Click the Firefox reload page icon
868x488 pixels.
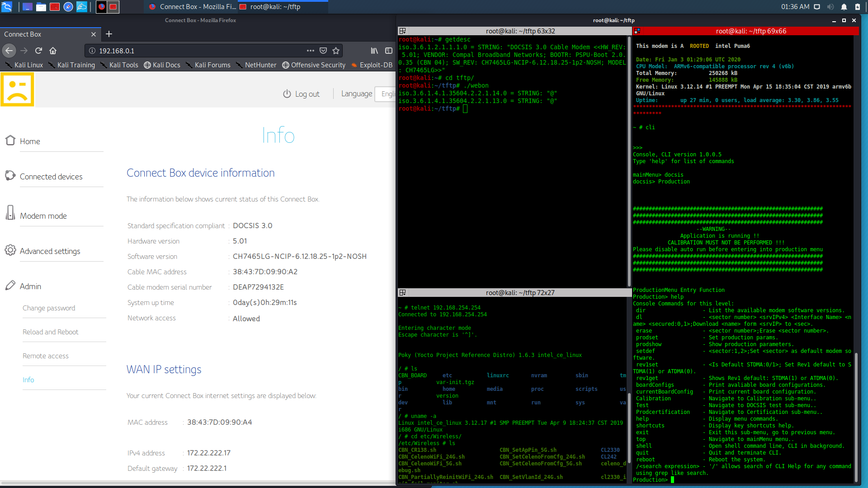point(38,51)
